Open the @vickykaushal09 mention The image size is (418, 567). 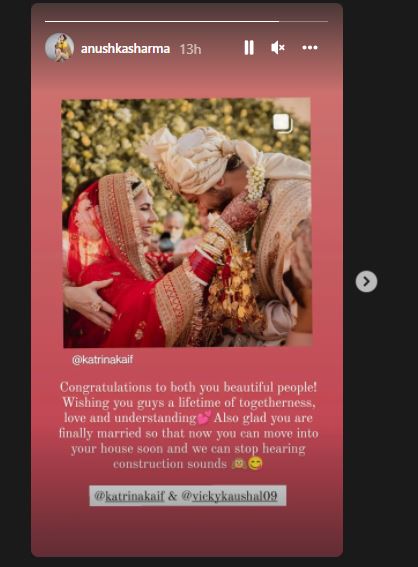tap(229, 496)
